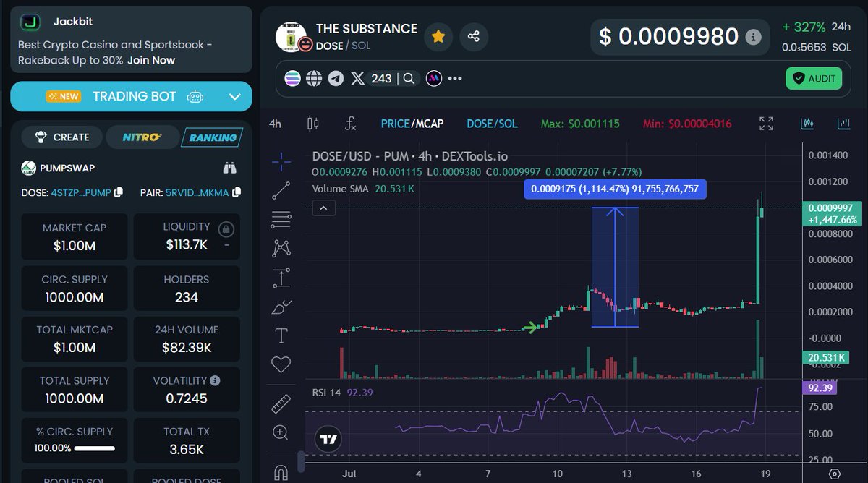Open the indicators fx icon
Image resolution: width=868 pixels, height=483 pixels.
350,124
